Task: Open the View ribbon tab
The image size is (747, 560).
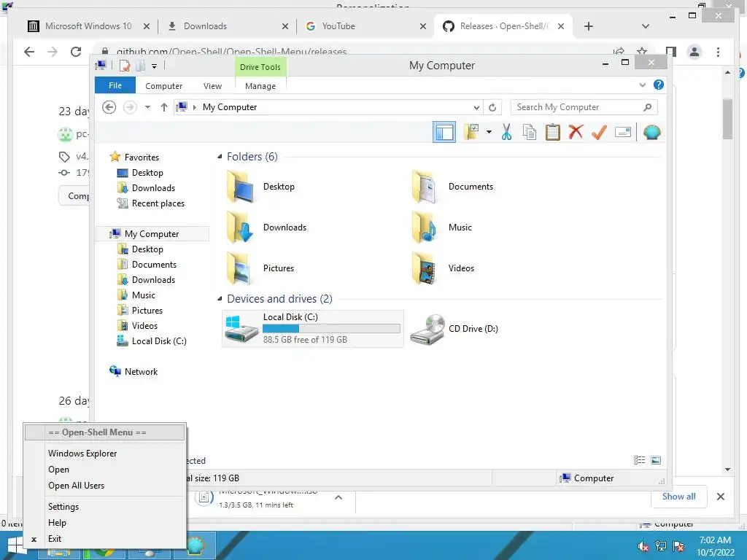Action: coord(212,86)
